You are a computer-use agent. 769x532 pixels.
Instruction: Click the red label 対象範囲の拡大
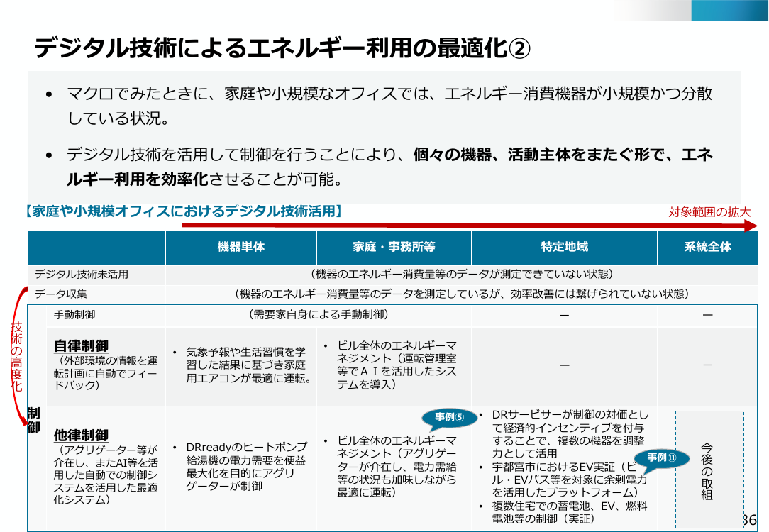[709, 212]
